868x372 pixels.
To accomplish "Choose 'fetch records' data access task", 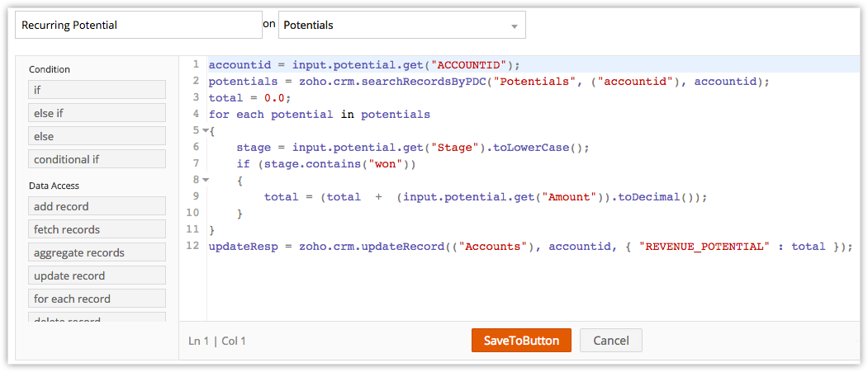I will pyautogui.click(x=97, y=229).
